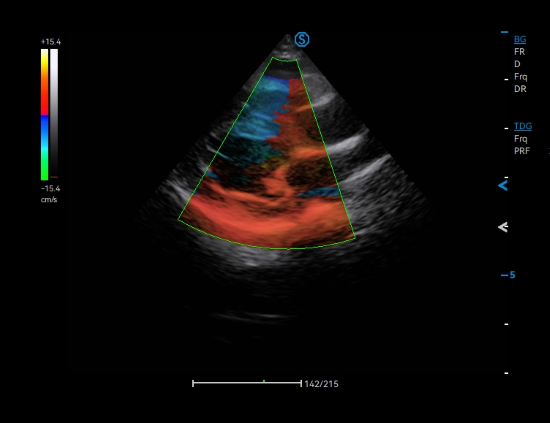Select the Frq label under BG
The image size is (550, 423).
[521, 77]
